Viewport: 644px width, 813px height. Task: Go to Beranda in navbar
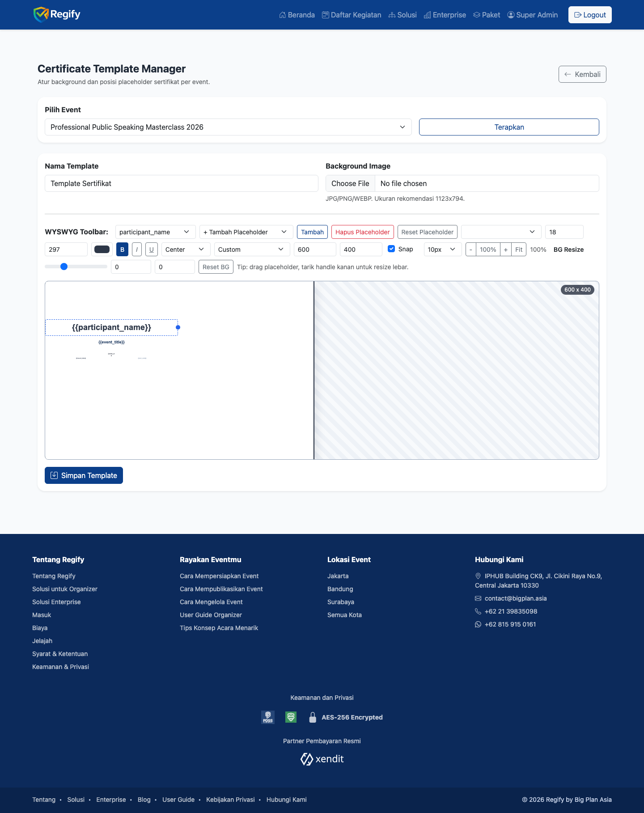pyautogui.click(x=297, y=15)
